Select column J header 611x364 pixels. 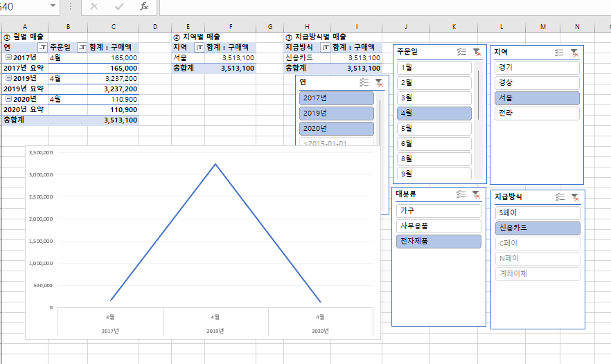click(x=405, y=27)
